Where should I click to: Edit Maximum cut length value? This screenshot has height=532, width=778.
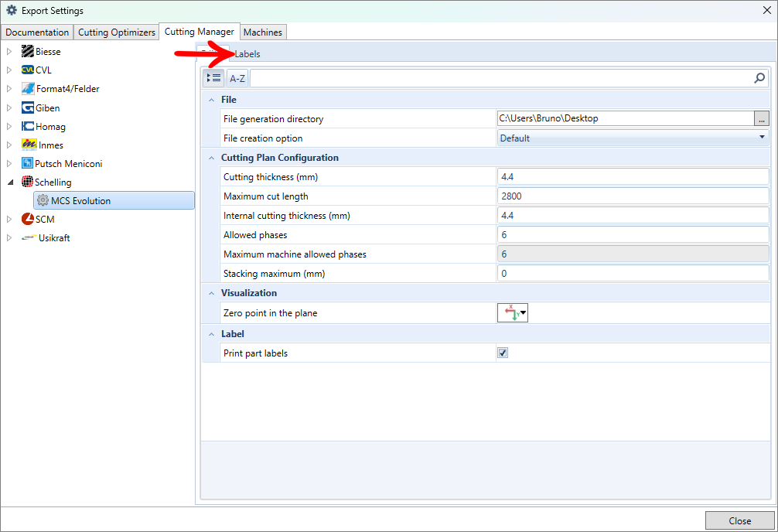[x=633, y=196]
